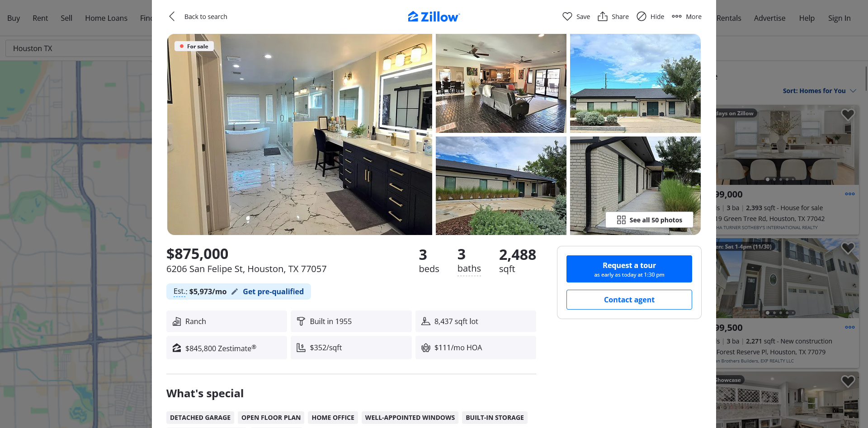Toggle favorite heart on Forest Reserve Pl listing
Image resolution: width=868 pixels, height=428 pixels.
coord(848,248)
